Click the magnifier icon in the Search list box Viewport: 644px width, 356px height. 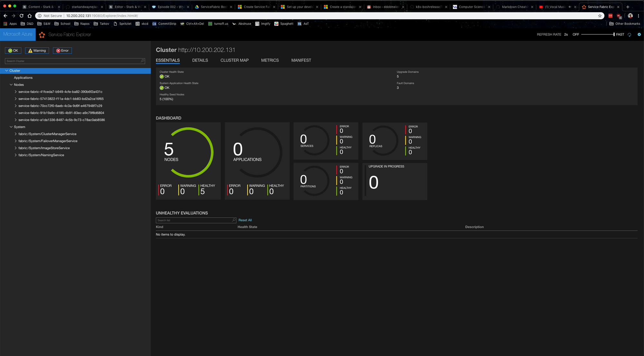coord(234,220)
